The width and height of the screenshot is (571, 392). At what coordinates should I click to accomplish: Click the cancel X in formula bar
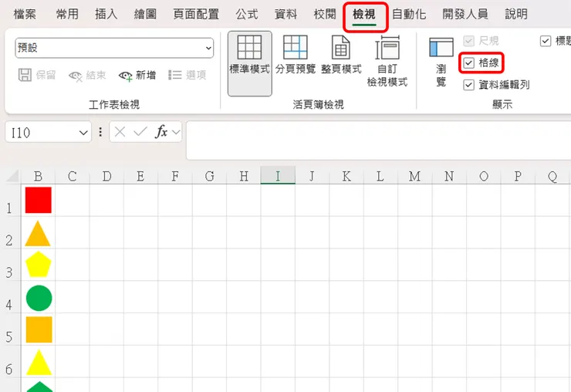pyautogui.click(x=120, y=131)
